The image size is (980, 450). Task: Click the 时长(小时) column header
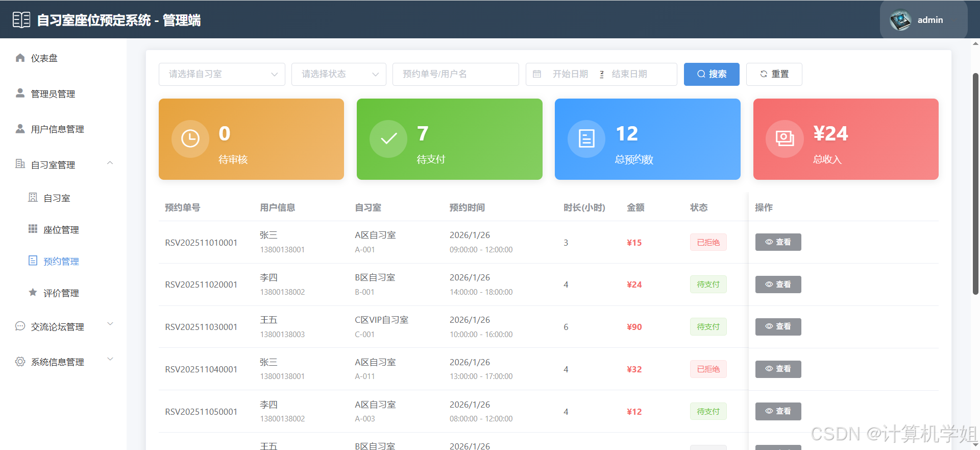(584, 207)
